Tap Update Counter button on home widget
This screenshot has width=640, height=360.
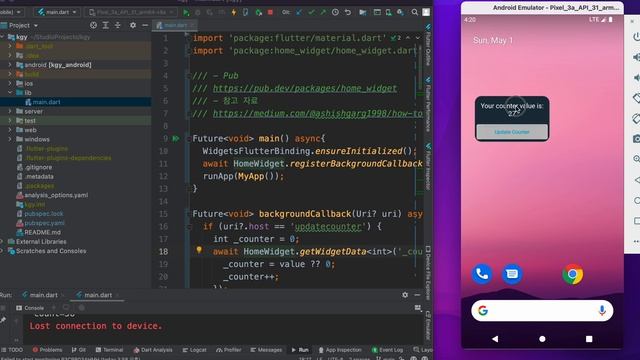512,132
